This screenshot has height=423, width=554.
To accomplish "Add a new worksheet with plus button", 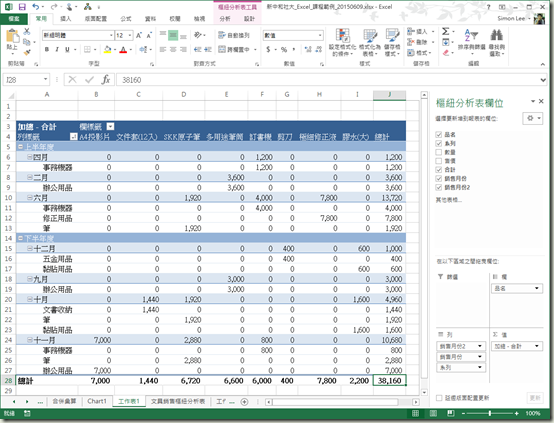I will [244, 402].
